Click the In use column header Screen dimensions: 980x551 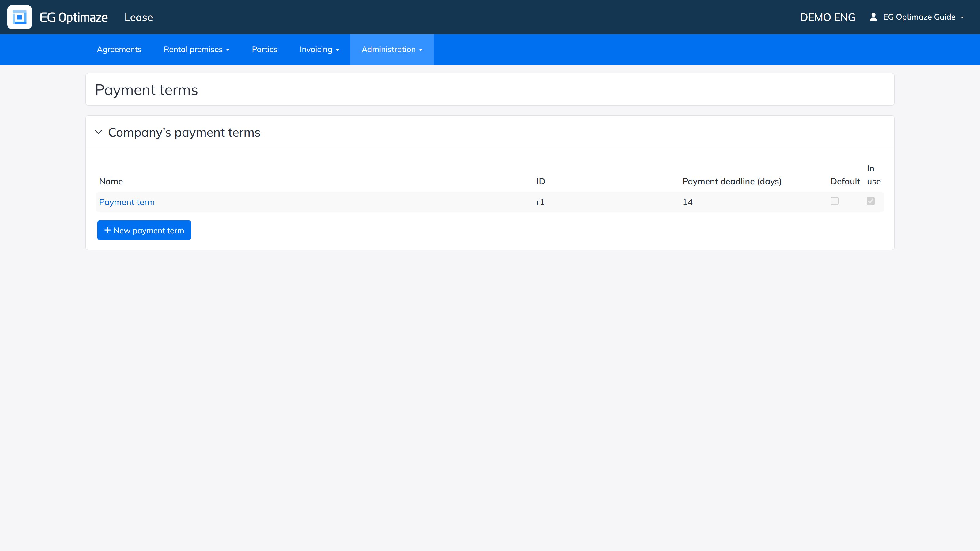tap(873, 175)
